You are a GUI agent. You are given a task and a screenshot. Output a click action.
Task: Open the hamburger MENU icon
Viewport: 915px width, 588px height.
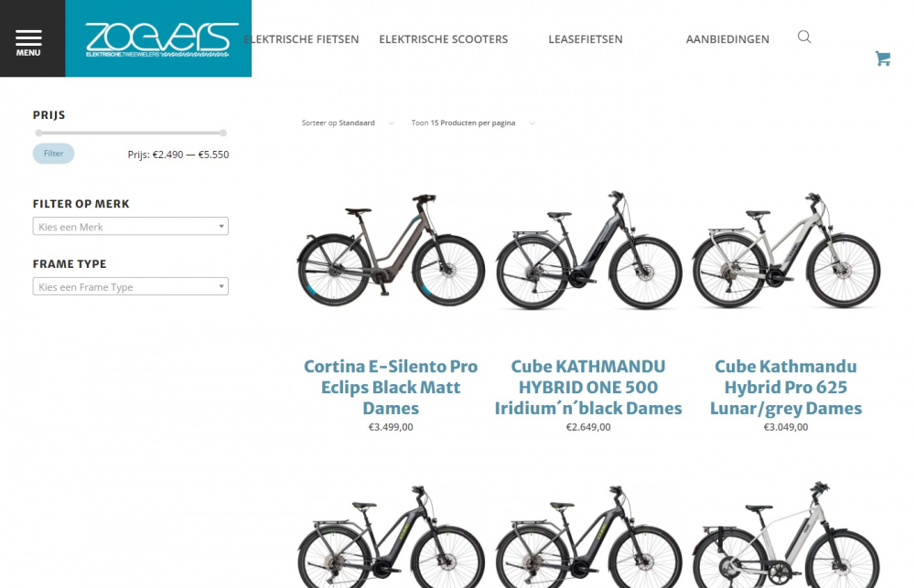point(28,43)
